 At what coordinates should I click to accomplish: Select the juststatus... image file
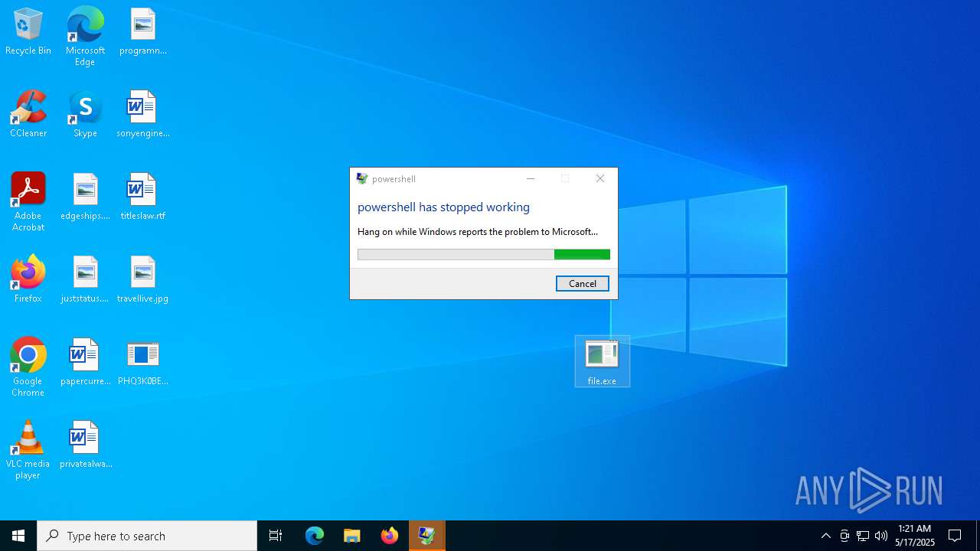click(x=85, y=280)
